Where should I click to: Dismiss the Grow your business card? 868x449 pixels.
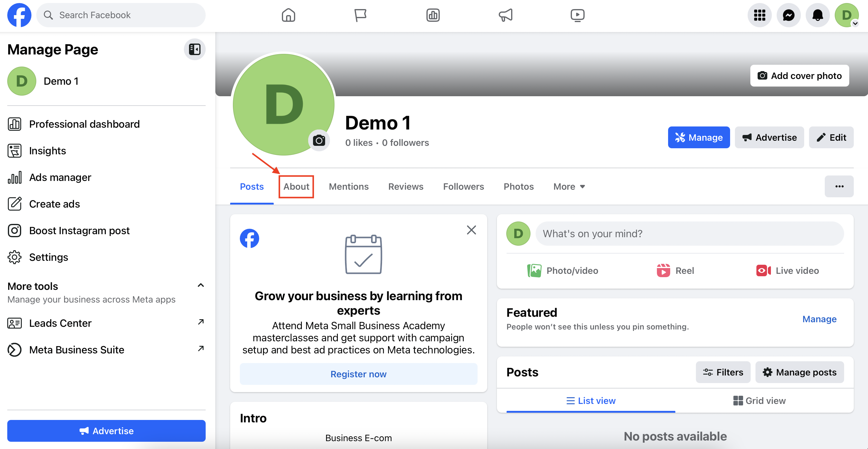(472, 230)
